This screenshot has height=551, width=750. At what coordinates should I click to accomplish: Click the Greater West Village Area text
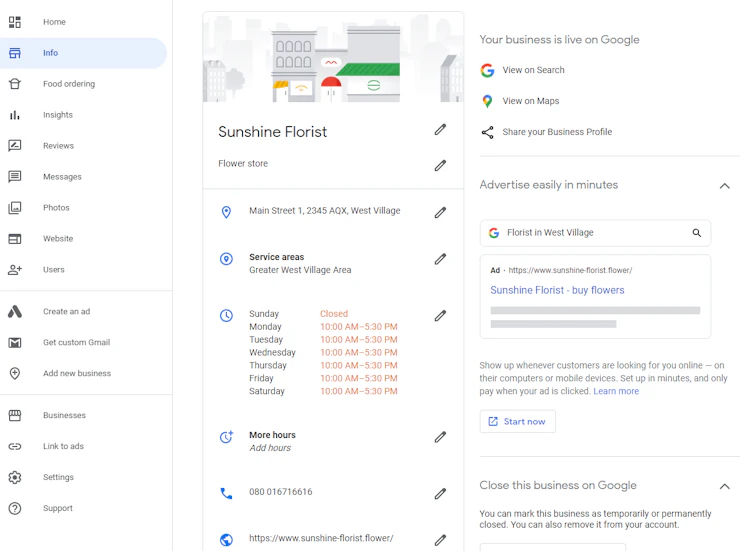pyautogui.click(x=300, y=270)
